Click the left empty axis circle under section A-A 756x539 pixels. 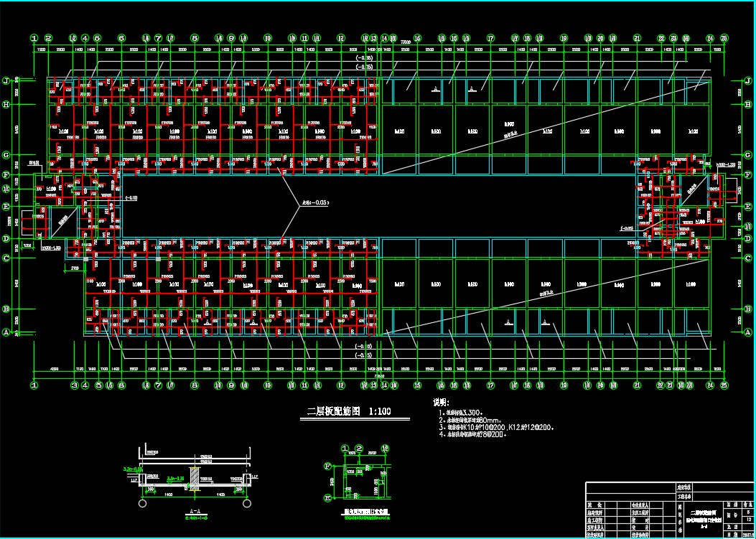[143, 503]
